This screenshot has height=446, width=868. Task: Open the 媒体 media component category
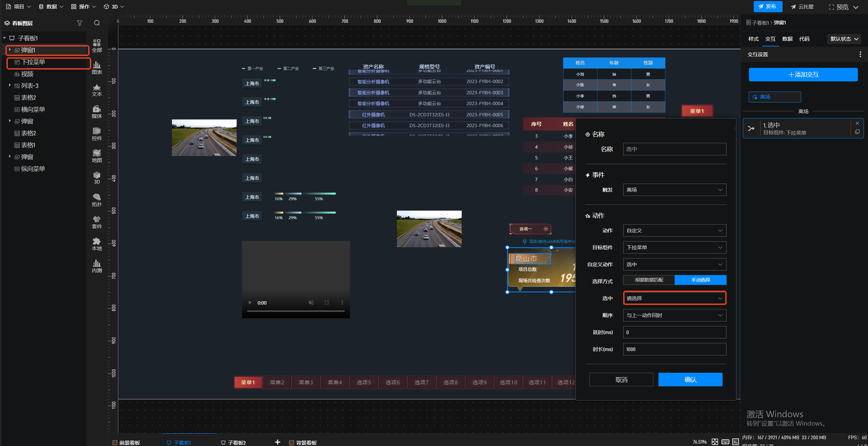tap(97, 112)
